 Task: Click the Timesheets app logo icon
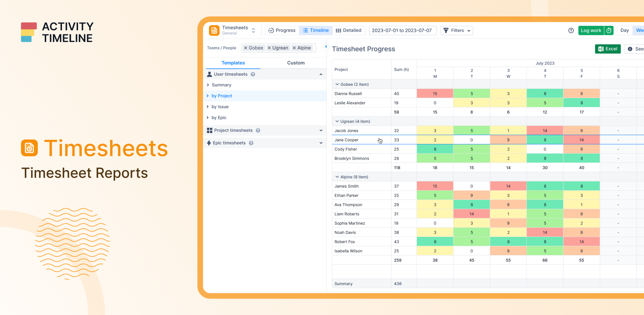[x=214, y=30]
